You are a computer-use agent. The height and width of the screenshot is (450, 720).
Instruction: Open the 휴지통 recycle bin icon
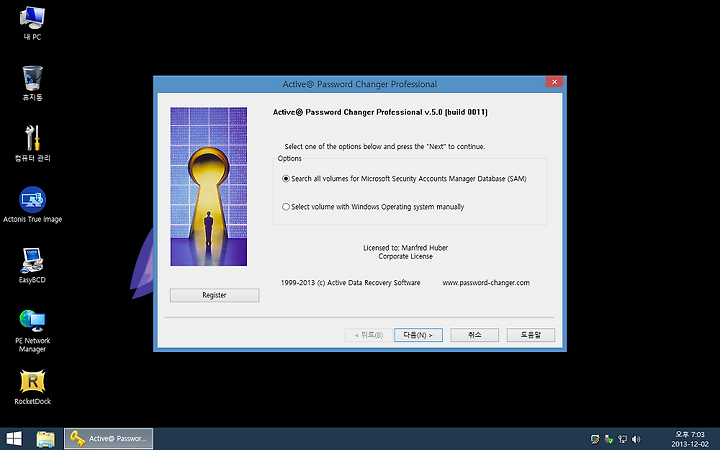pos(32,83)
